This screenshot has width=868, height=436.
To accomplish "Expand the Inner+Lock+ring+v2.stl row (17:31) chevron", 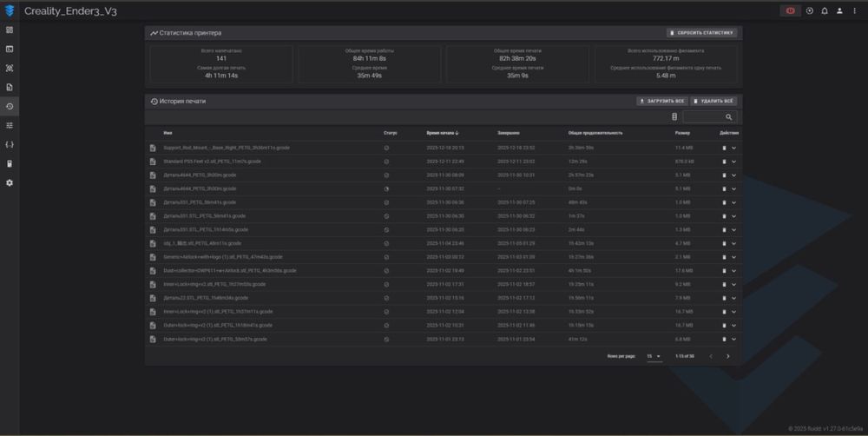I will [x=734, y=285].
